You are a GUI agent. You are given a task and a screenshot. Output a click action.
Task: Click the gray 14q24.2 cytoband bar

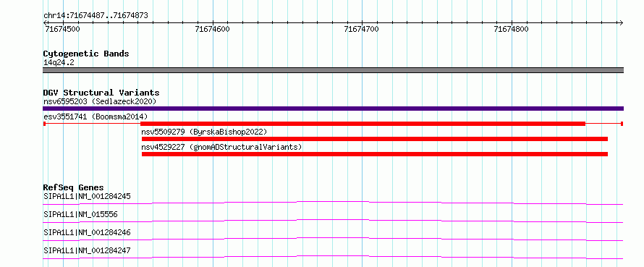(333, 70)
